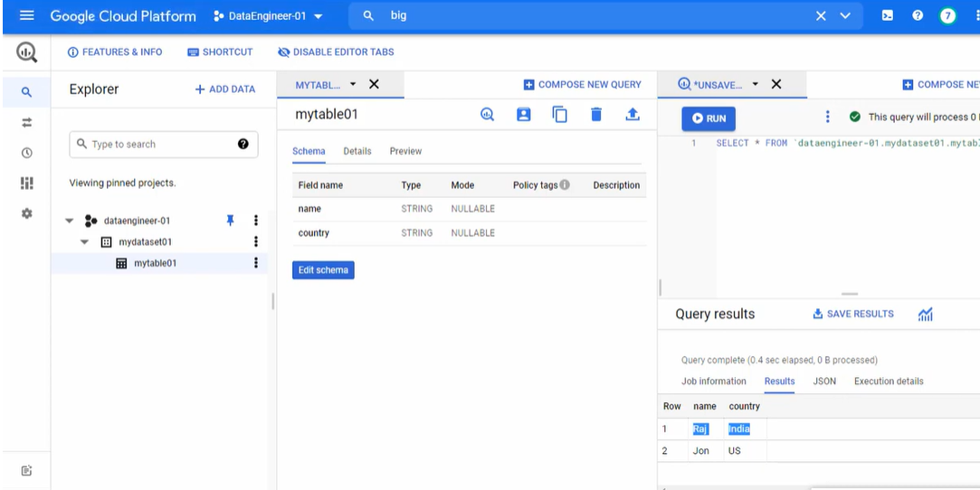Open the JSON results tab

[824, 382]
